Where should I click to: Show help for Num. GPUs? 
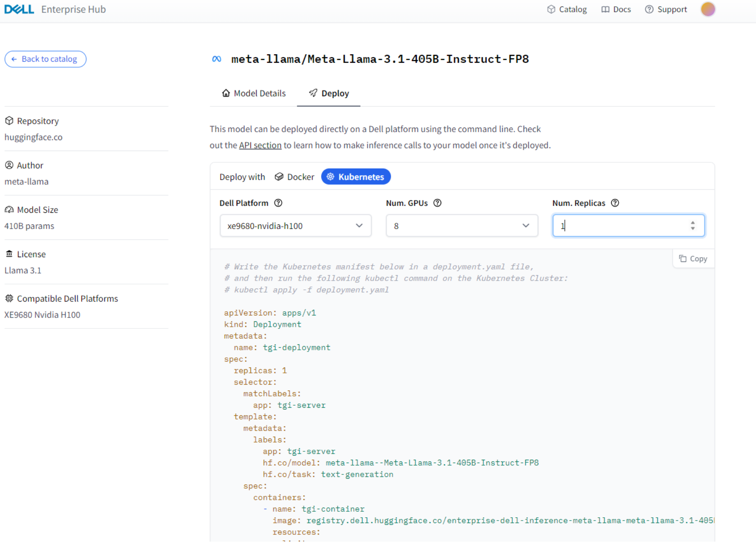(x=437, y=203)
